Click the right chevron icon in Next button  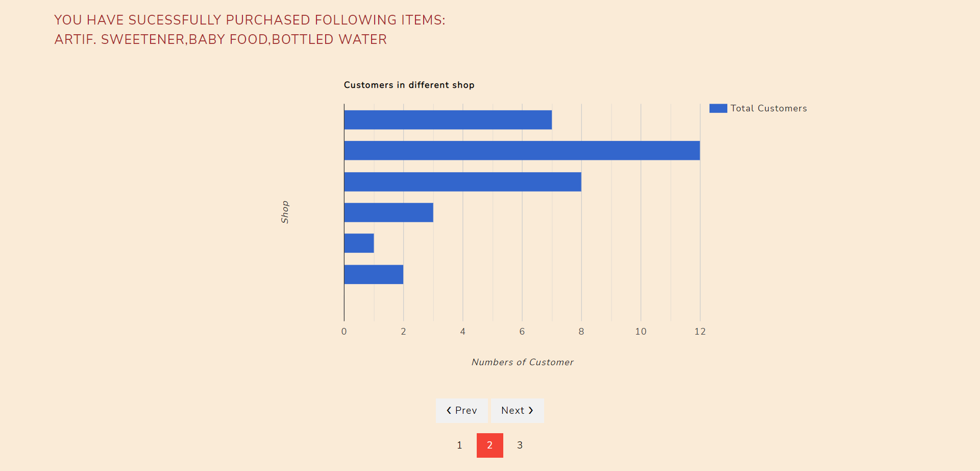click(x=531, y=410)
